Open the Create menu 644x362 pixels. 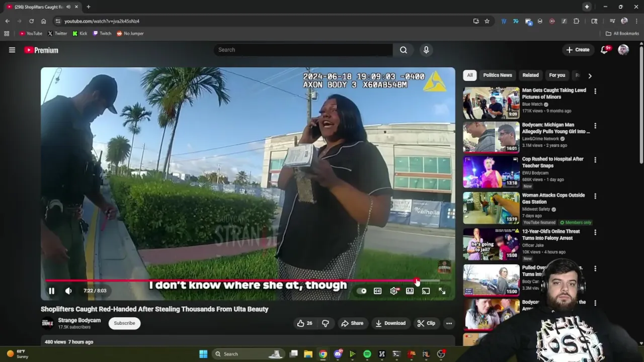click(578, 50)
